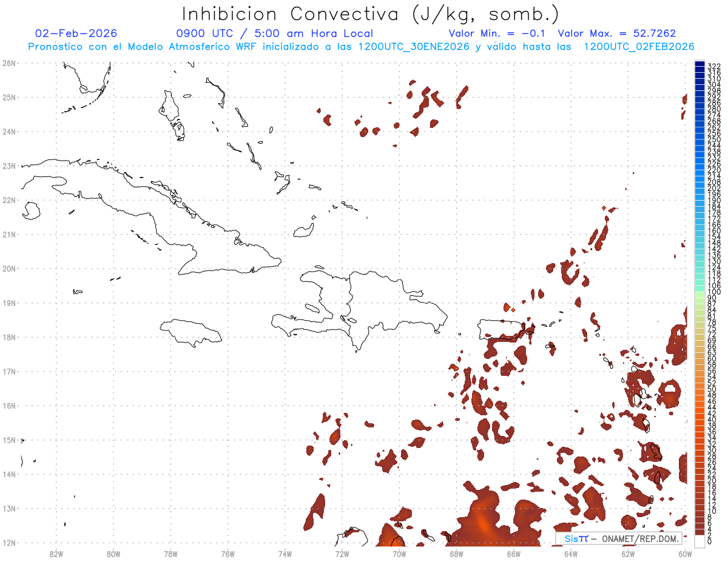Viewport: 728px width, 562px height.
Task: Click the "1200UTC_02FEB2026" valid-until text
Action: click(639, 47)
